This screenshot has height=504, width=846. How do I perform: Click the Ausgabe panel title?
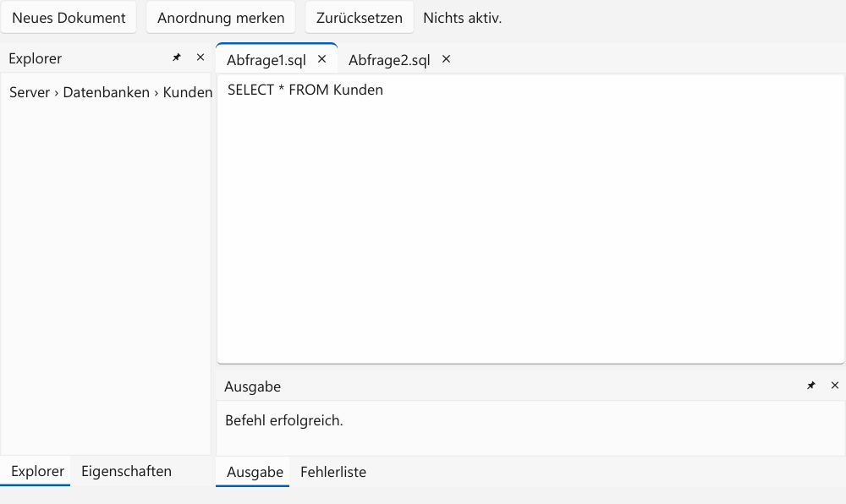(x=252, y=386)
